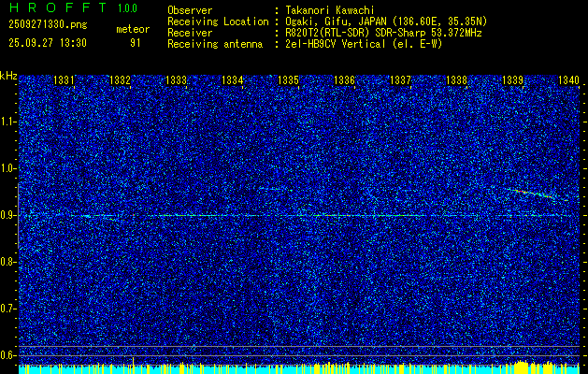This screenshot has height=374, width=588.
Task: Click the 0.9 kHz axis label
Action: click(x=7, y=215)
